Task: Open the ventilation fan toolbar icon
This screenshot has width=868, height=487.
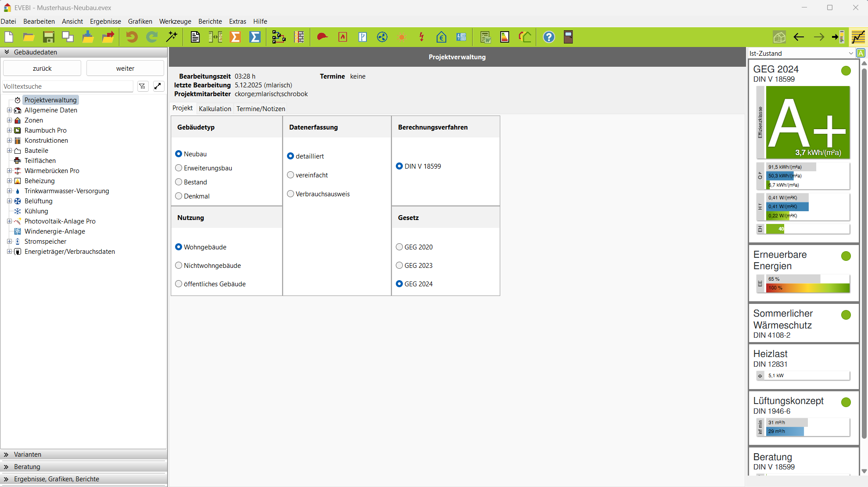Action: coord(382,37)
